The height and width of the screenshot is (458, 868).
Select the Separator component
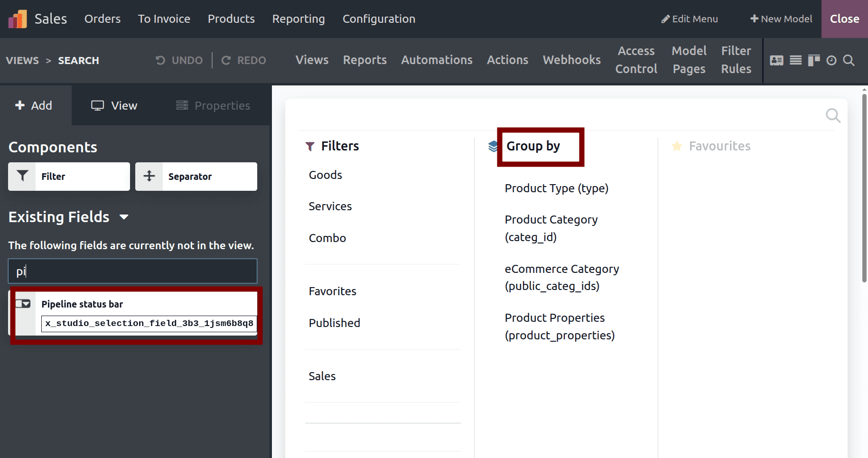coord(196,176)
